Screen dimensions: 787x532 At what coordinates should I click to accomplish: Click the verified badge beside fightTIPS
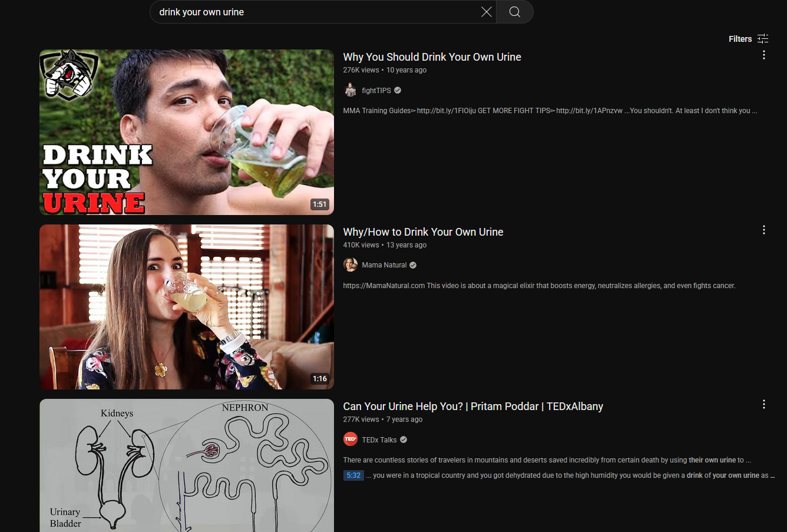point(398,90)
